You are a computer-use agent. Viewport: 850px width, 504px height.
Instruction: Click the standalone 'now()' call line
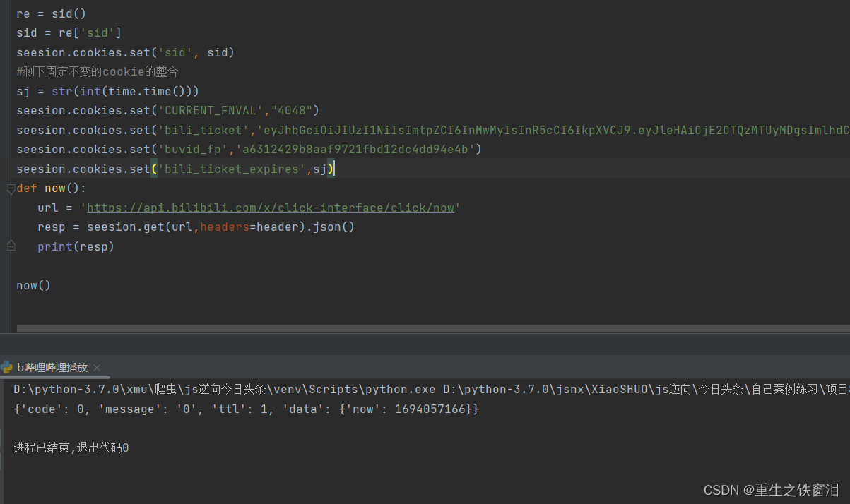coord(33,285)
